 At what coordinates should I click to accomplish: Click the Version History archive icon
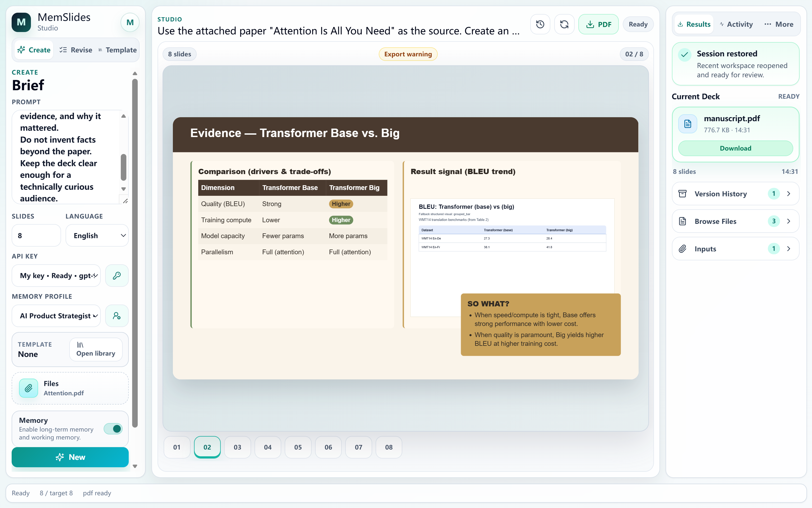coord(682,193)
